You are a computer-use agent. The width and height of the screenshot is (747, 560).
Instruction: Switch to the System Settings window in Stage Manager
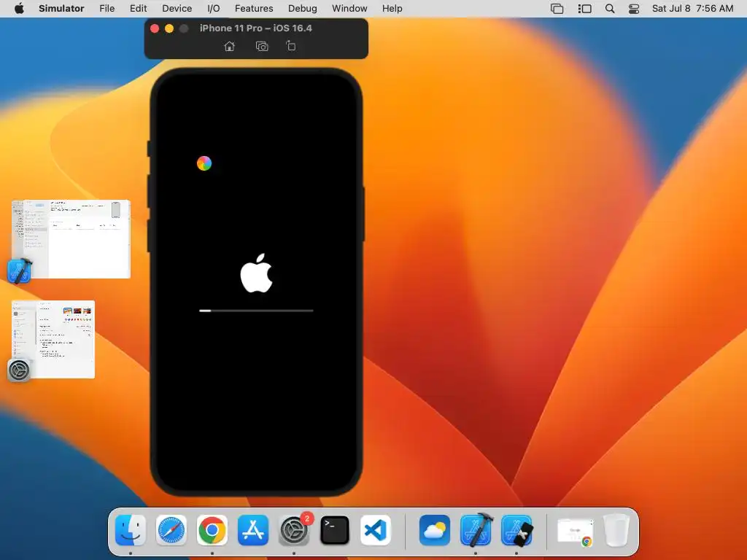(x=53, y=340)
